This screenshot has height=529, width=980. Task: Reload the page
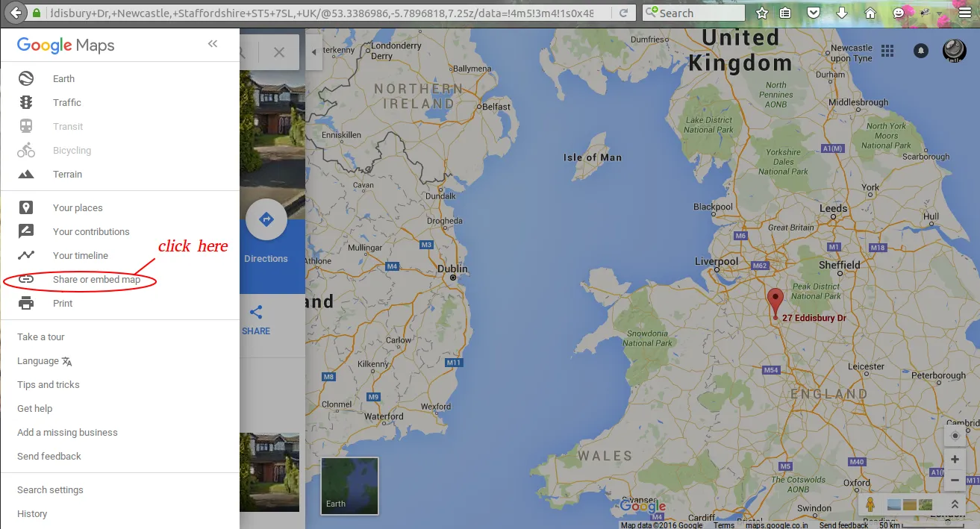624,13
